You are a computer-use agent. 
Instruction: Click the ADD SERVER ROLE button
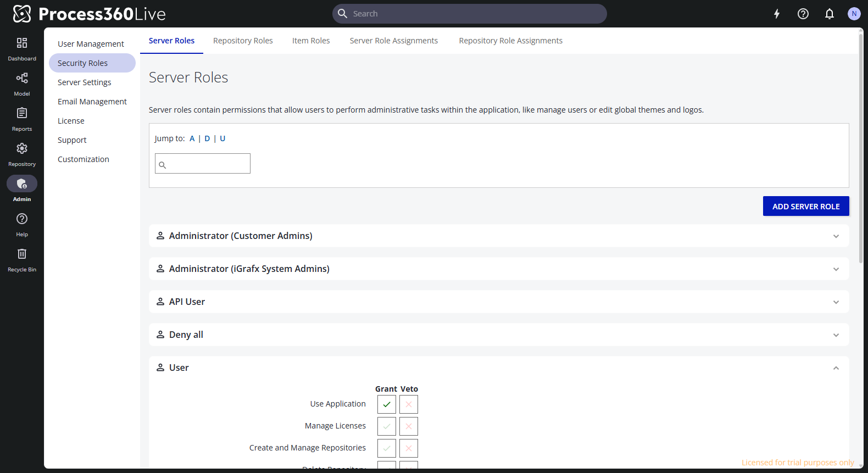[806, 206]
